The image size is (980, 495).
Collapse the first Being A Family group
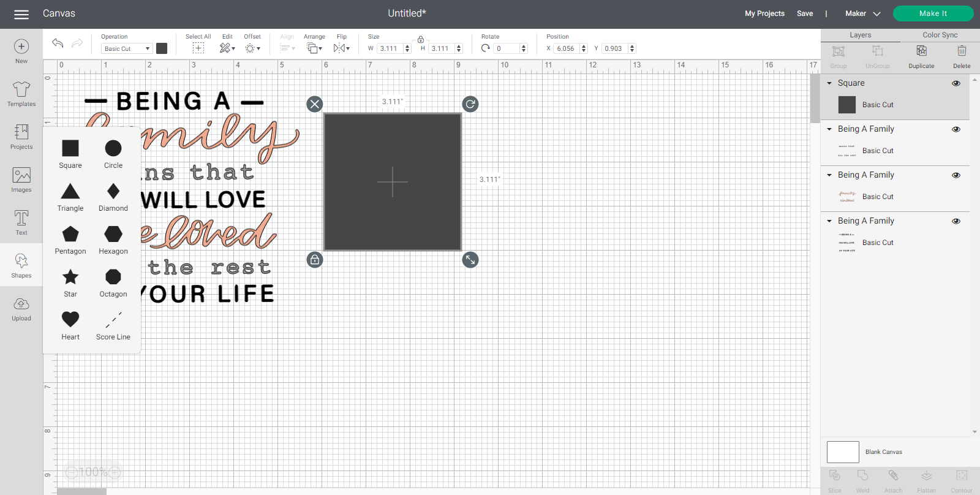point(829,129)
